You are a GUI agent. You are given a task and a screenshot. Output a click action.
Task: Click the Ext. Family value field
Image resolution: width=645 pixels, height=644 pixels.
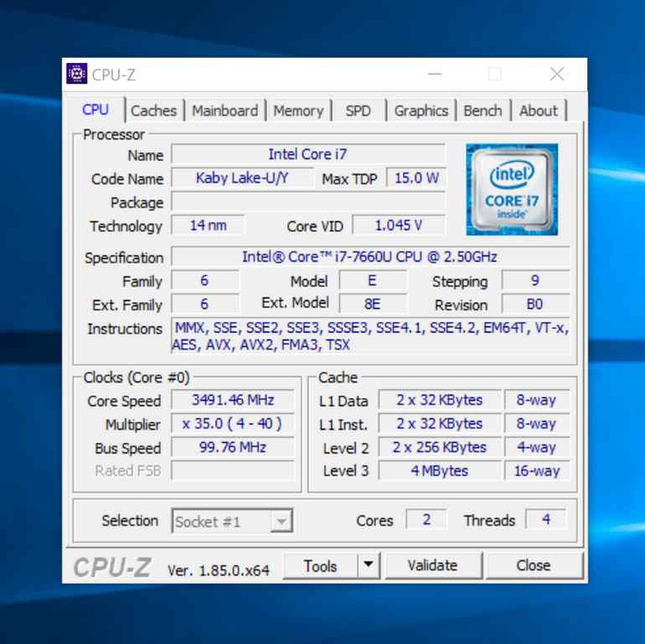[x=204, y=304]
